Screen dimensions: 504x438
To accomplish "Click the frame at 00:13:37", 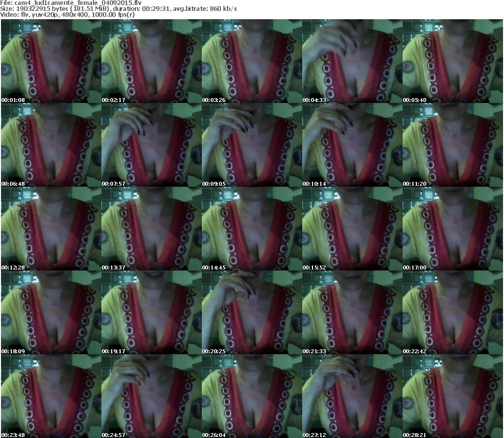I will coord(152,229).
